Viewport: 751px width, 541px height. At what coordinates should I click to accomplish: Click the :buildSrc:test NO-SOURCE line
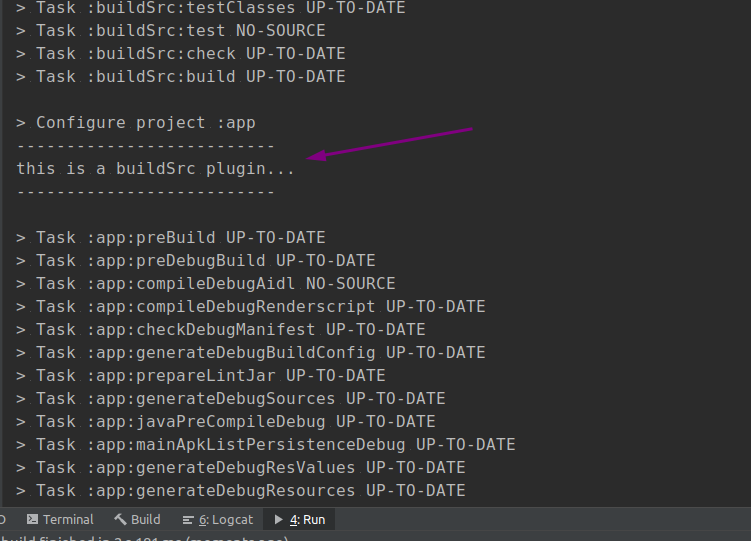tap(170, 31)
